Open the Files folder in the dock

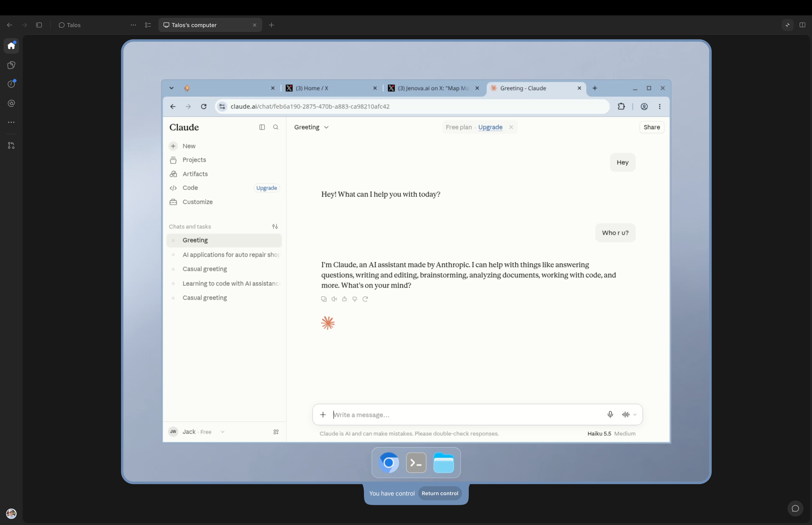(x=443, y=463)
